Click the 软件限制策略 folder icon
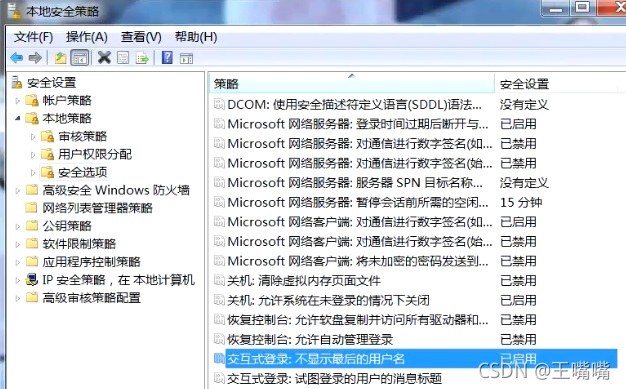626x389 pixels. pos(32,243)
